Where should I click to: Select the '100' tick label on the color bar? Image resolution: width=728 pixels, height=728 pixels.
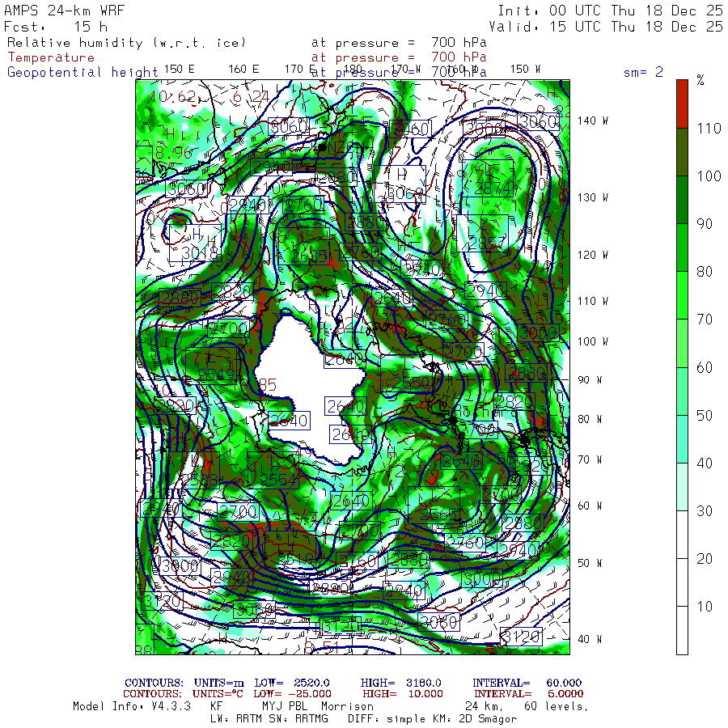(709, 176)
